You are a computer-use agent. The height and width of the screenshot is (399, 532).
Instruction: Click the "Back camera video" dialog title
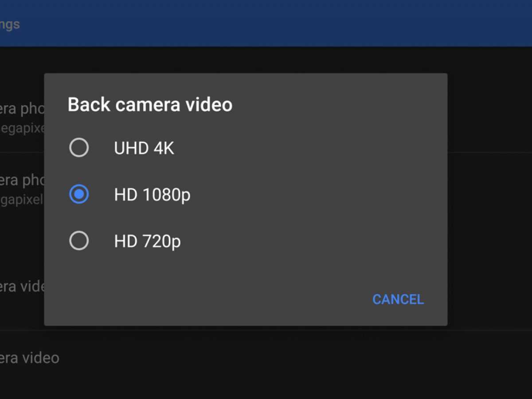pos(150,105)
